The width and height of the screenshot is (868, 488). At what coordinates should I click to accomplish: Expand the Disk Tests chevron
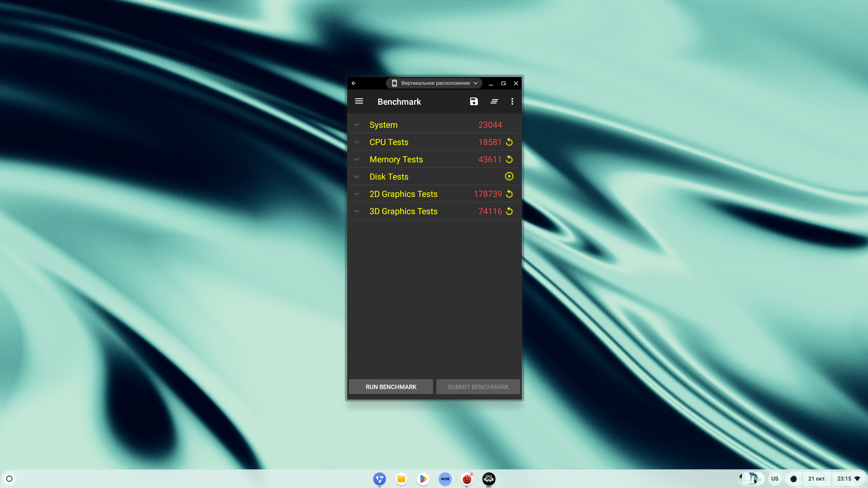coord(356,177)
